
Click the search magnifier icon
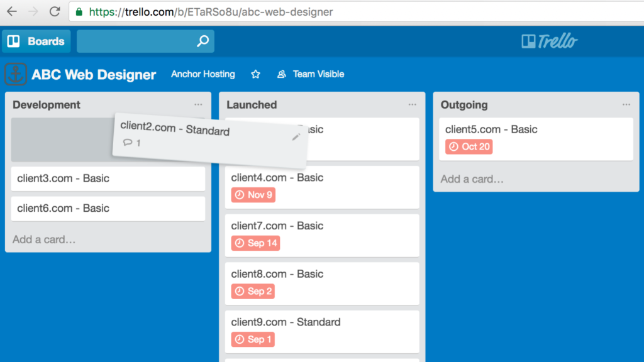pyautogui.click(x=203, y=41)
